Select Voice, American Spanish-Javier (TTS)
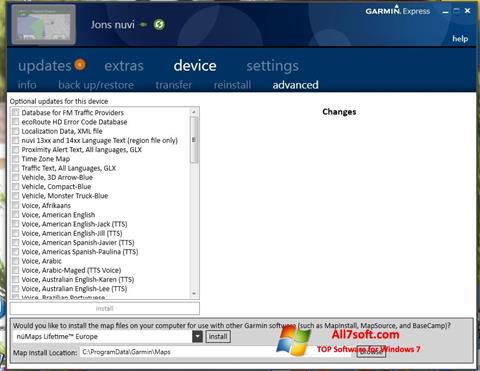 (16, 242)
